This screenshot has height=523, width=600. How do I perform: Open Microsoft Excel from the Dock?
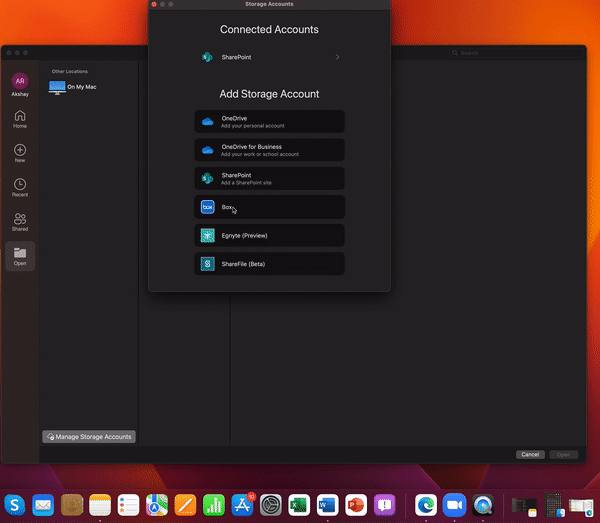[x=298, y=505]
